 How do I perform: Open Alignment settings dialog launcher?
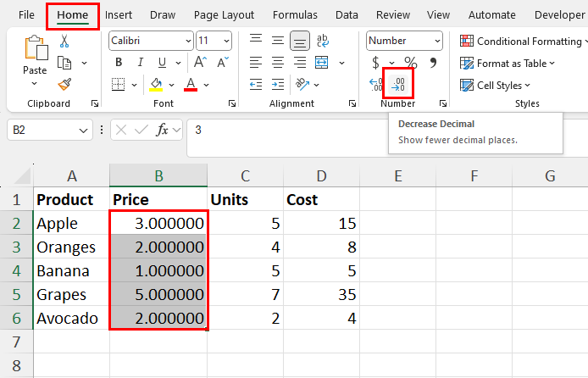(x=352, y=103)
